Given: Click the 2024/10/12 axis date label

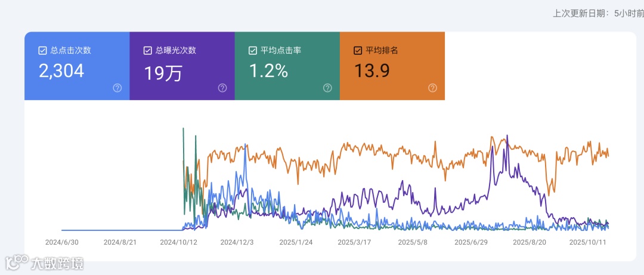Looking at the screenshot, I should (179, 242).
